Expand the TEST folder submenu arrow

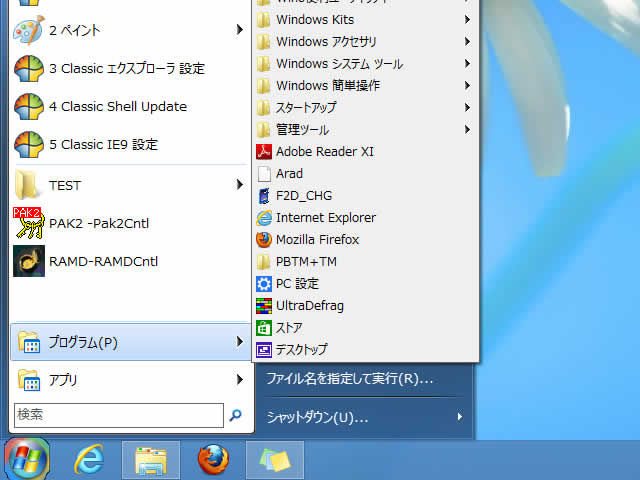pyautogui.click(x=240, y=184)
